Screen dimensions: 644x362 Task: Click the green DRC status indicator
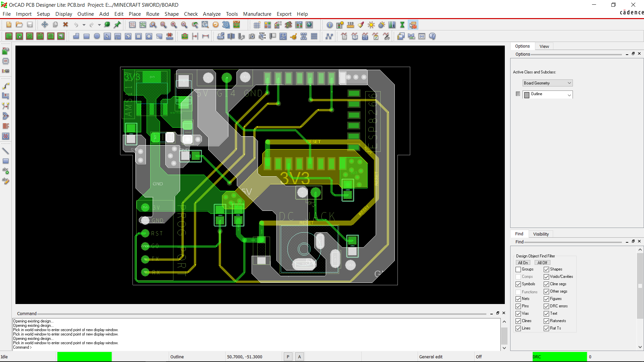point(559,357)
